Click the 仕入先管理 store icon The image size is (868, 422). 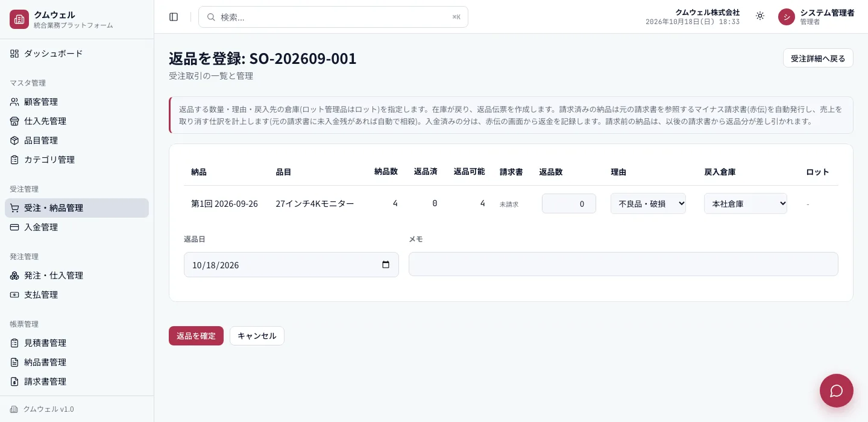tap(14, 121)
